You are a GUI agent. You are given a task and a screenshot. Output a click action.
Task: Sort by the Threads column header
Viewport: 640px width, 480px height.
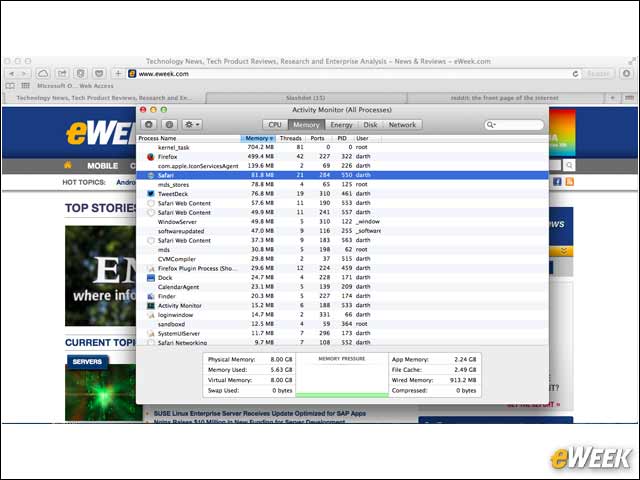(x=291, y=138)
